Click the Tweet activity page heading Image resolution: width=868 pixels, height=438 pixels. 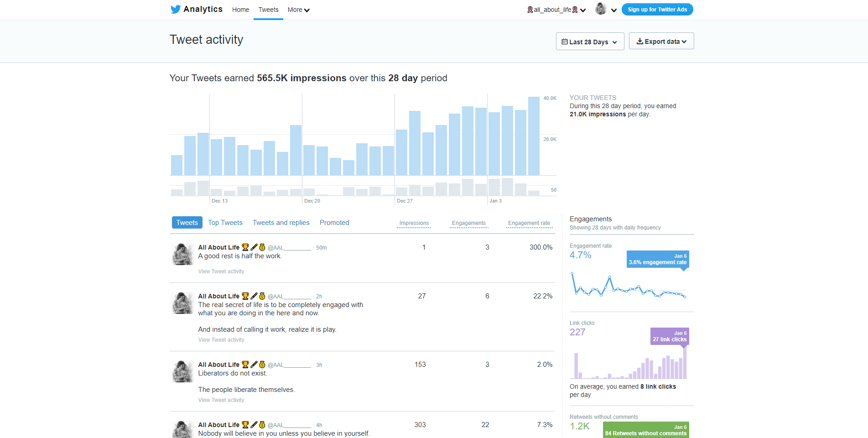click(x=207, y=40)
